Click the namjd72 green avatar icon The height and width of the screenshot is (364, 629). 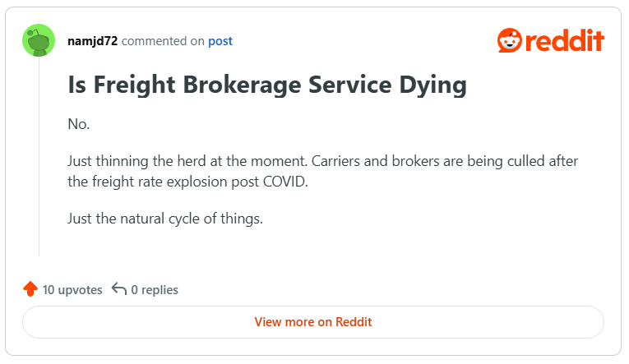click(39, 41)
